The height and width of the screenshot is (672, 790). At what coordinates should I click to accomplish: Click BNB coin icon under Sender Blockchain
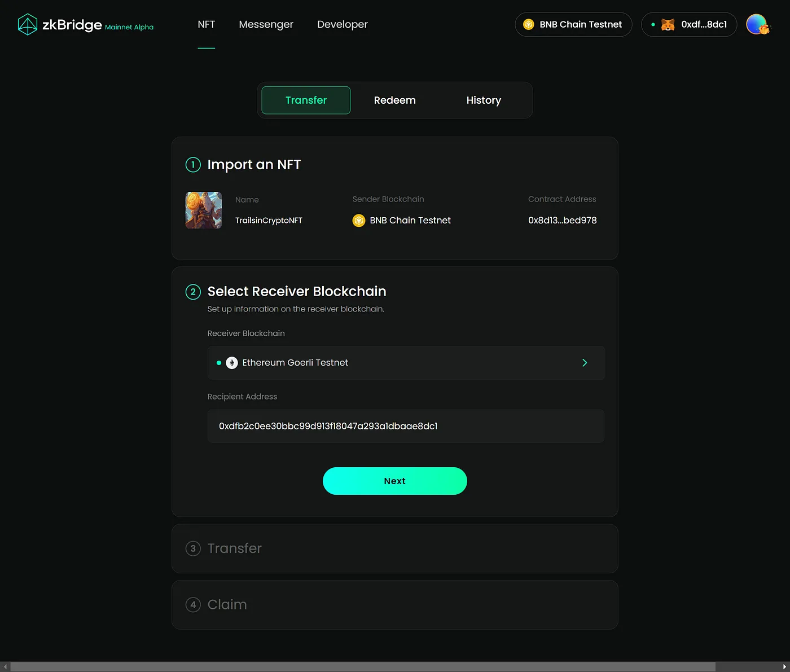(x=359, y=220)
